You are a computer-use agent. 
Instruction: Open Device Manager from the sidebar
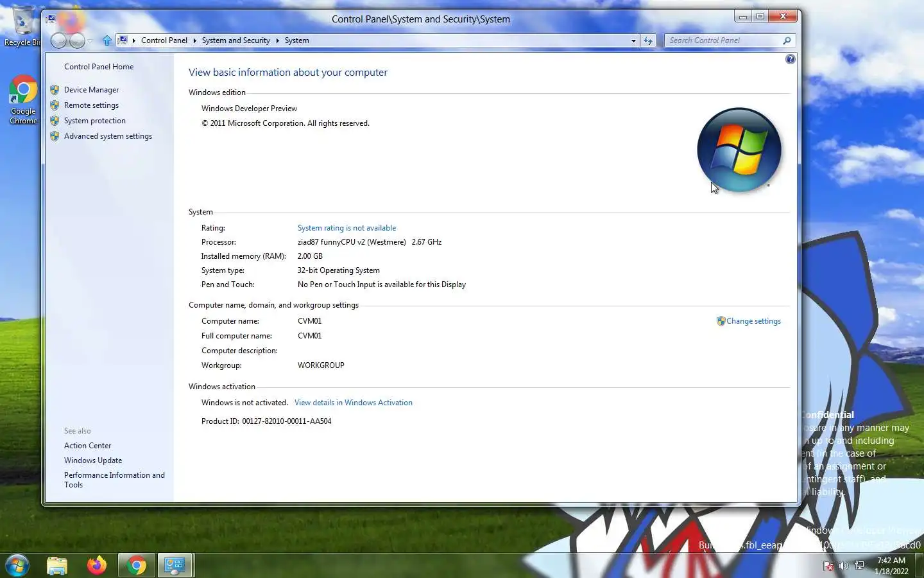91,90
